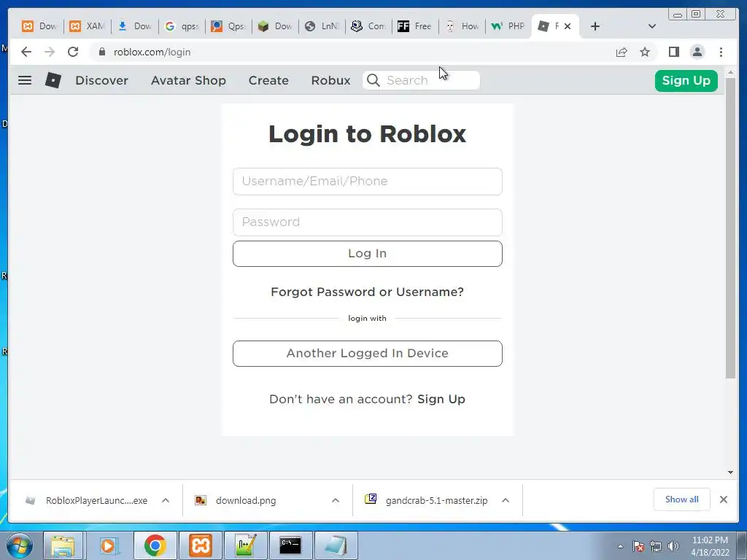
Task: Open Chrome profile avatar
Action: pos(697,52)
